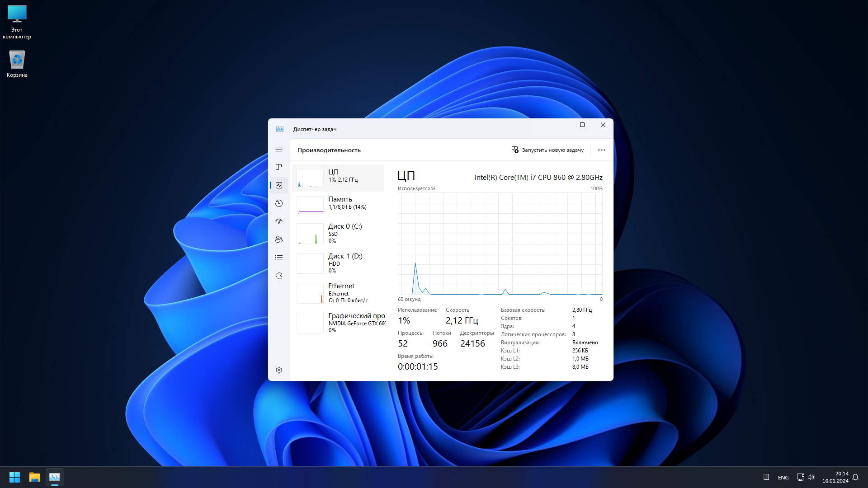Open the App history clock icon
Screen dimensions: 868x488
pos(279,203)
